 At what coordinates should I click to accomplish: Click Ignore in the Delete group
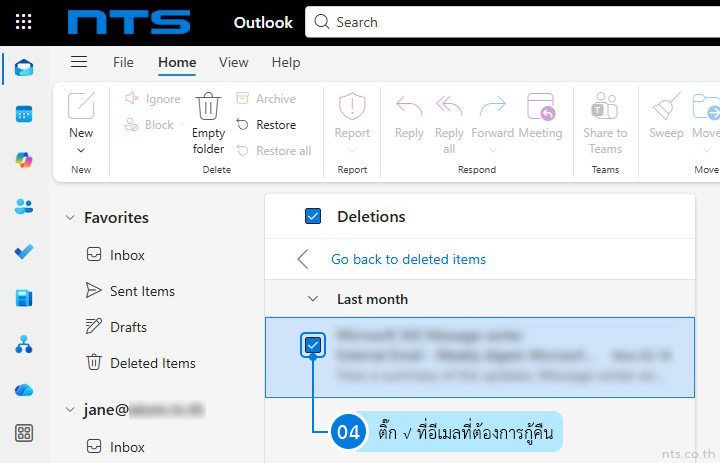pyautogui.click(x=153, y=99)
